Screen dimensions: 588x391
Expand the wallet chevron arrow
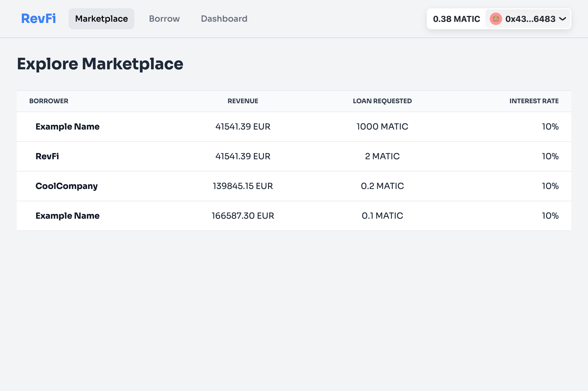click(563, 19)
